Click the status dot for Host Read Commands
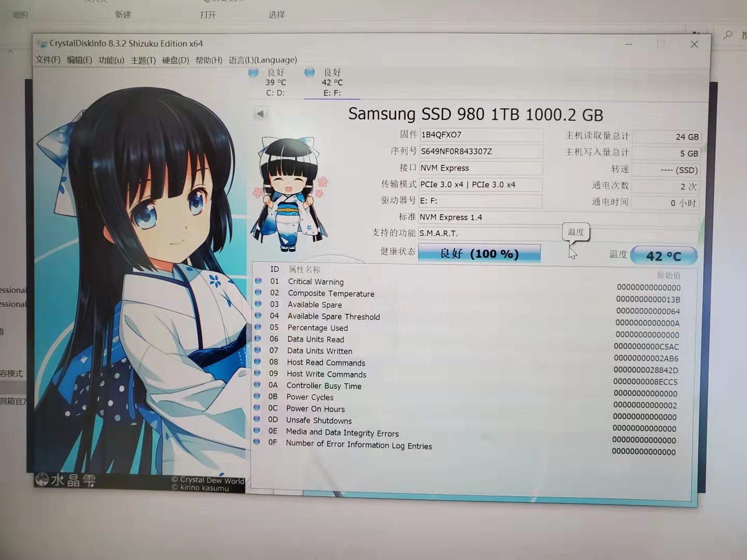Screen dimensions: 747x560 [x=257, y=361]
